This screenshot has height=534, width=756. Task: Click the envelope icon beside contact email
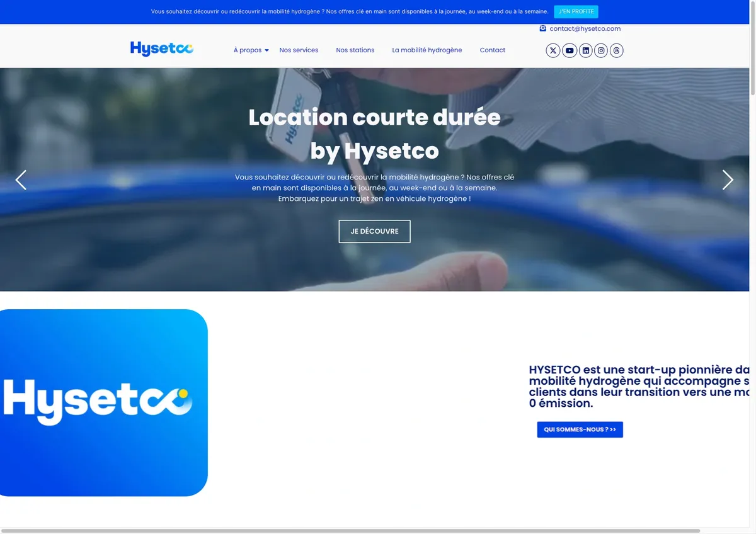542,28
